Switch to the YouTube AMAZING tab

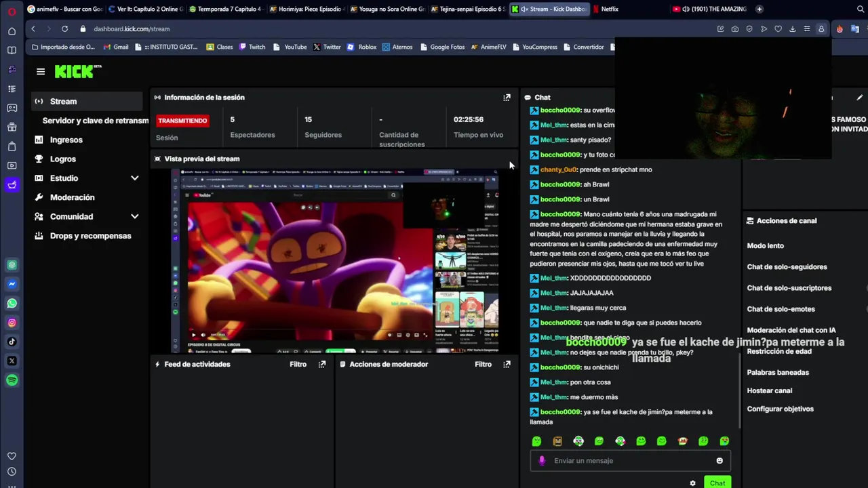coord(709,9)
